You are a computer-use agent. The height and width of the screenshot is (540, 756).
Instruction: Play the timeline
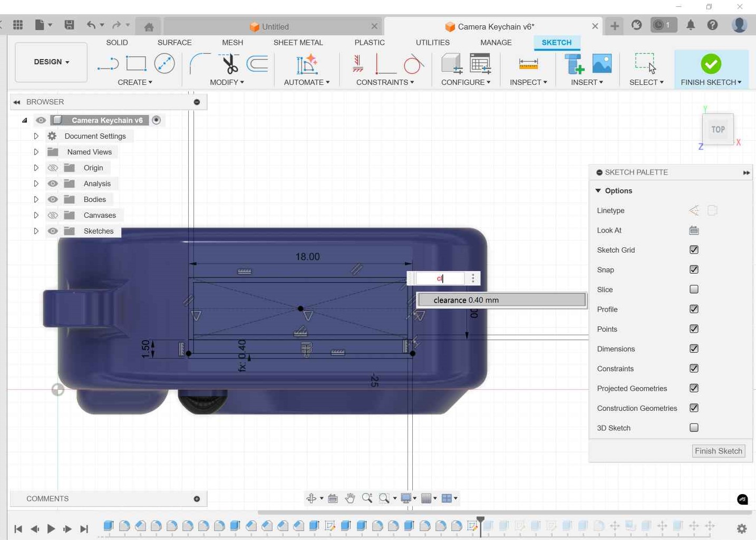click(51, 529)
